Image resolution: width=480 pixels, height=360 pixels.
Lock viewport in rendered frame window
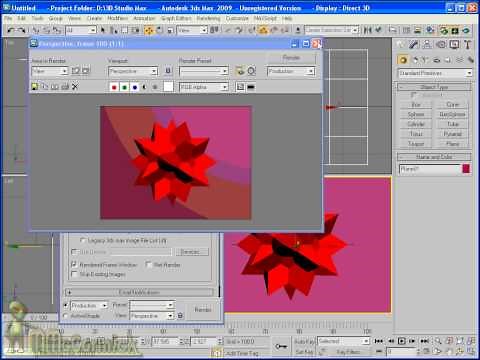[x=168, y=71]
